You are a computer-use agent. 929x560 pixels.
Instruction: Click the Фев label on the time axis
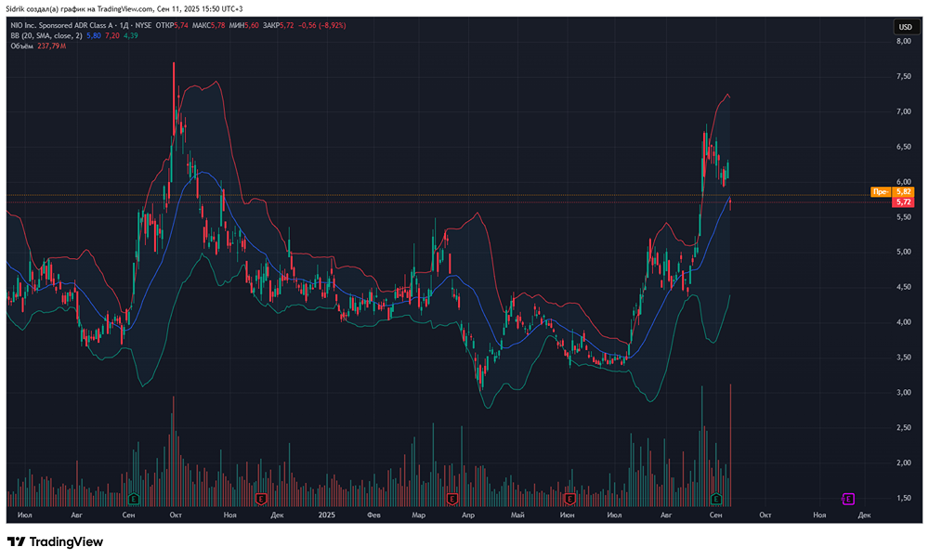[373, 515]
